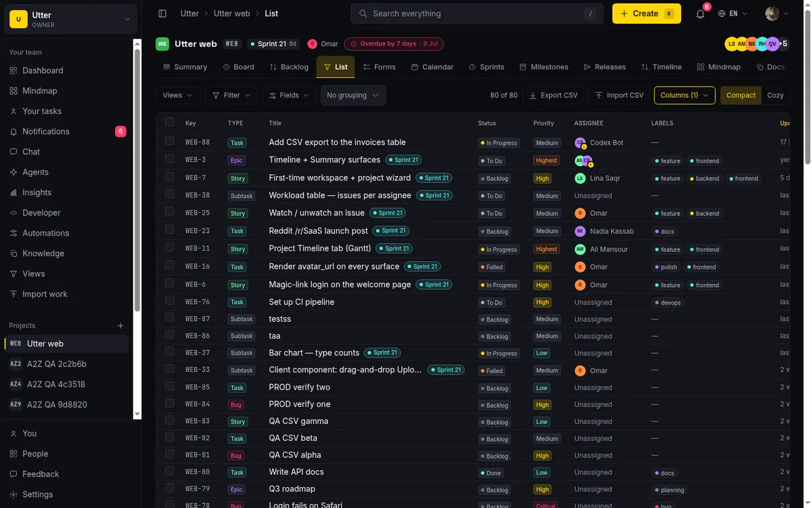Switch to the Backlog tab
This screenshot has height=508, width=812.
tap(289, 67)
